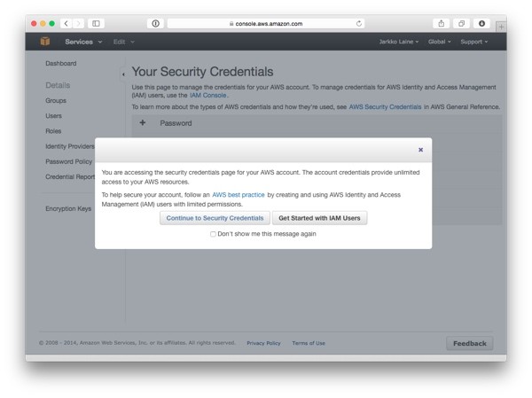This screenshot has height=398, width=532.
Task: Open Jarkko Laine account dropdown
Action: coord(399,42)
